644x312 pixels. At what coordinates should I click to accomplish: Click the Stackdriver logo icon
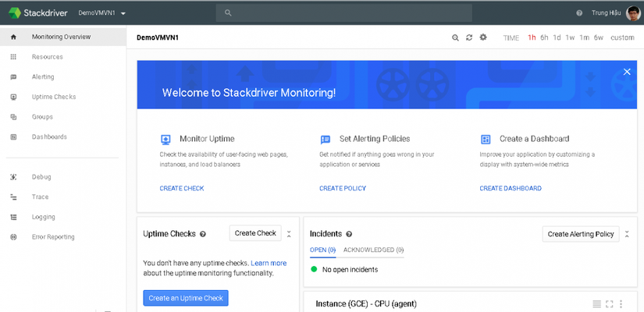click(14, 12)
